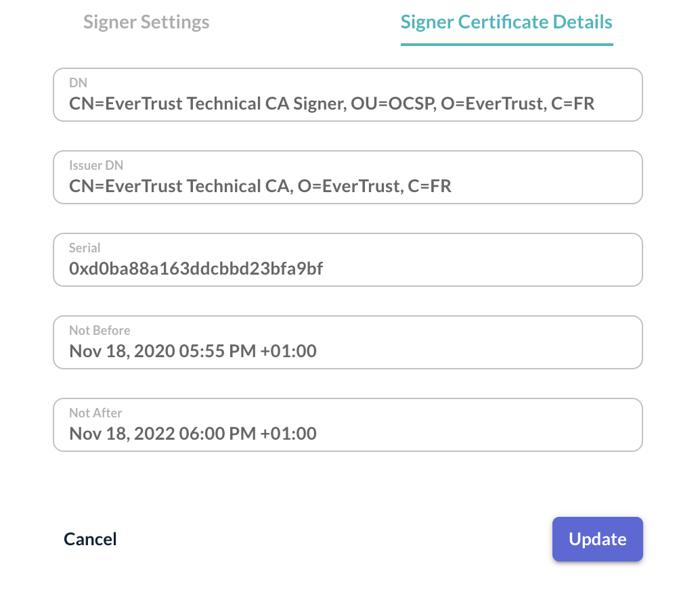Click the Not Before timestamp text
Image resolution: width=700 pixels, height=598 pixels.
pyautogui.click(x=192, y=350)
